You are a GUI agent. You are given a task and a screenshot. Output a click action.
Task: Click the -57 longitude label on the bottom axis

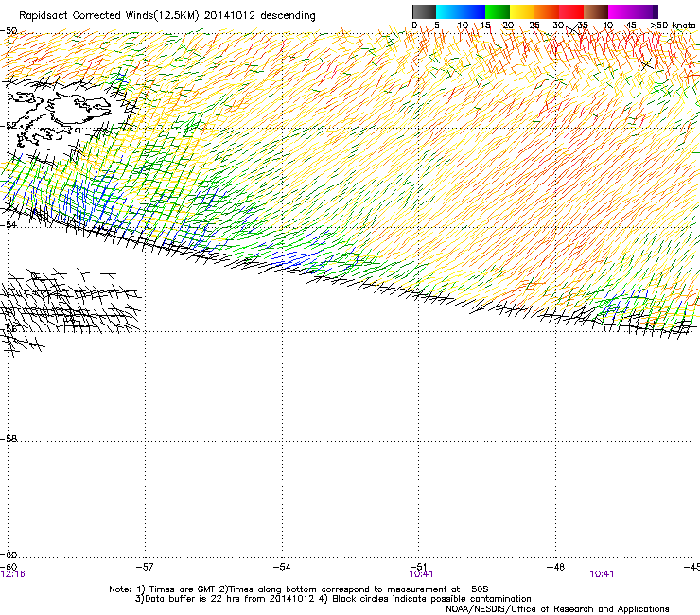click(145, 567)
